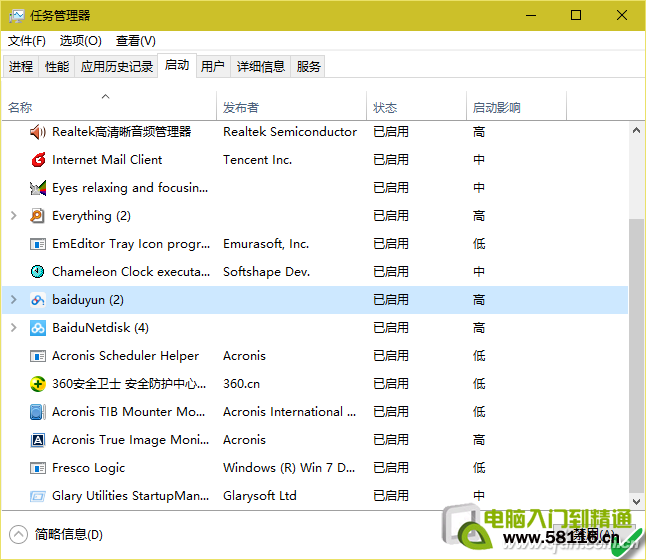Collapse to 简略信息 using the circle arrow
Screen dimensions: 646x560
coord(18,534)
